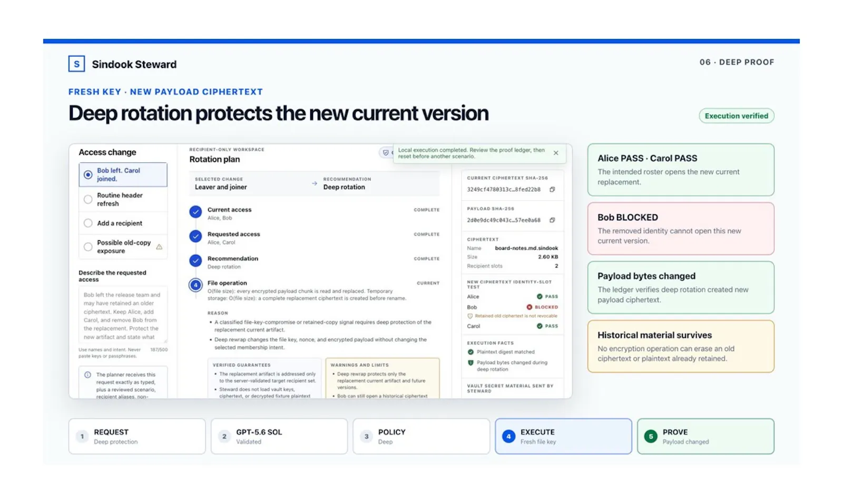Open the POLICY Deep step card
843x504 pixels.
[421, 437]
